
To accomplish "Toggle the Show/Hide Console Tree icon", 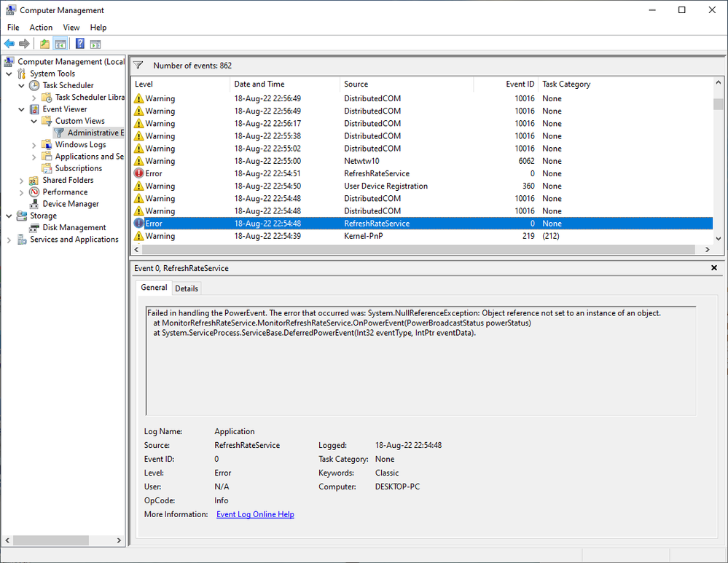I will (x=60, y=44).
